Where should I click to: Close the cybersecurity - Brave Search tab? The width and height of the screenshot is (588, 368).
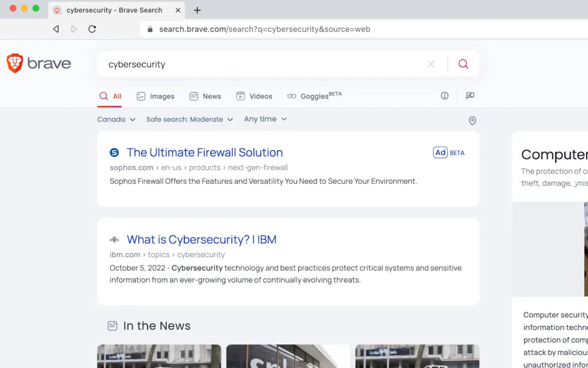click(178, 10)
